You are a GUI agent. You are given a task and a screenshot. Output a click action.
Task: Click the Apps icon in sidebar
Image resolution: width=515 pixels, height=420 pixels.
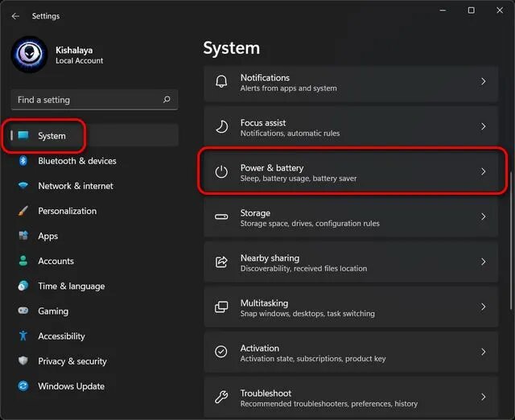tap(23, 236)
